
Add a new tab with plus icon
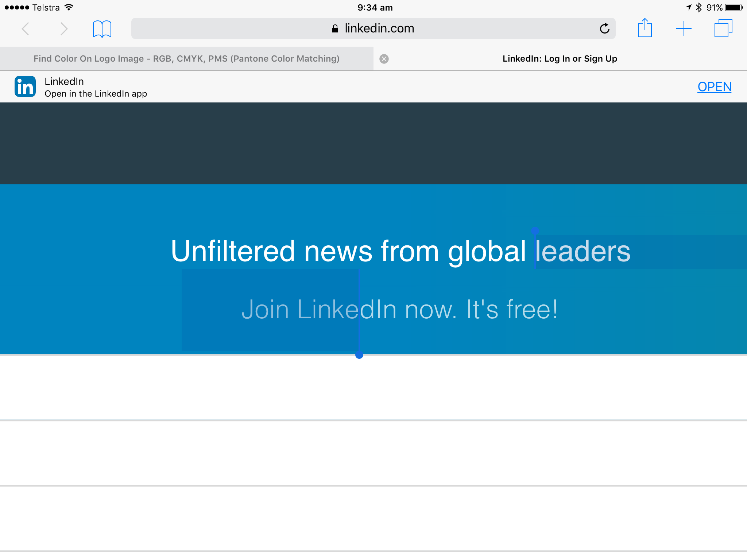[684, 28]
